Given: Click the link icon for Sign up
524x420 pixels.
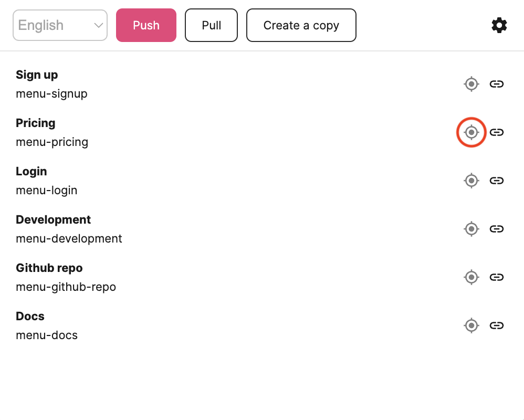Looking at the screenshot, I should click(x=497, y=84).
